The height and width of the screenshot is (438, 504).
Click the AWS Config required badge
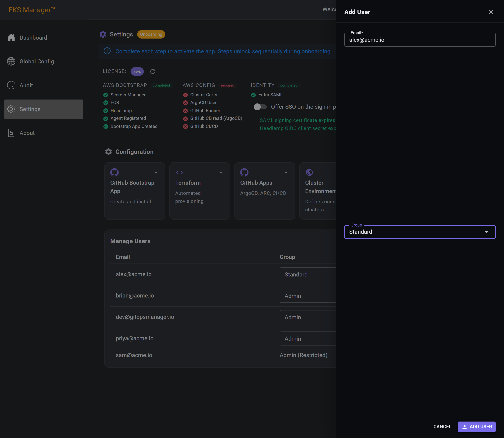tap(227, 85)
